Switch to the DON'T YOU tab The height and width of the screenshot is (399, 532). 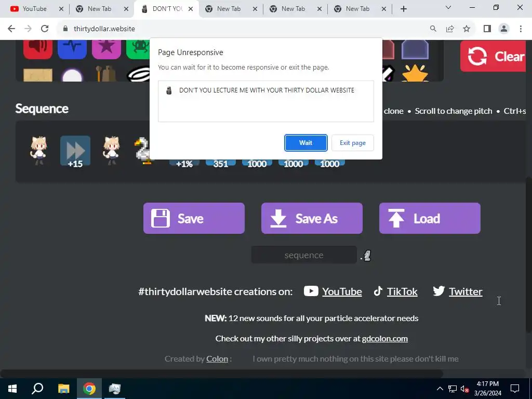[x=166, y=9]
